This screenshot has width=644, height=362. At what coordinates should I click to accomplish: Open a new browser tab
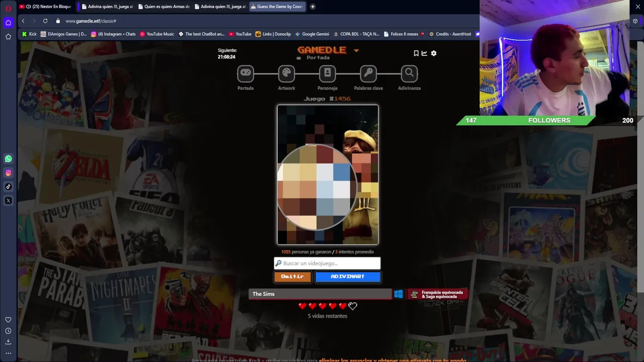point(312,7)
